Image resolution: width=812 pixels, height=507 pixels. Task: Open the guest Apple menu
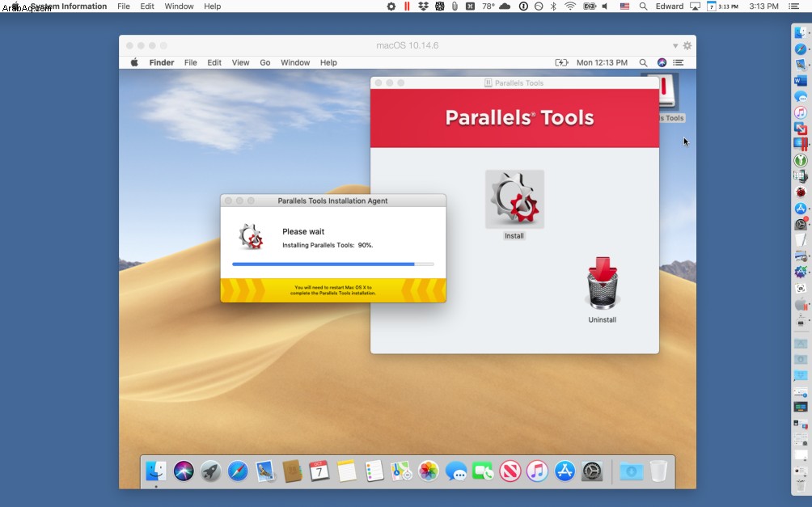[134, 62]
